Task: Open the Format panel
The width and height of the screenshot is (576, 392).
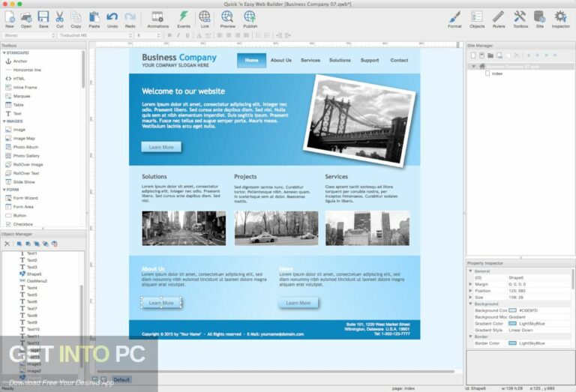Action: click(x=454, y=19)
